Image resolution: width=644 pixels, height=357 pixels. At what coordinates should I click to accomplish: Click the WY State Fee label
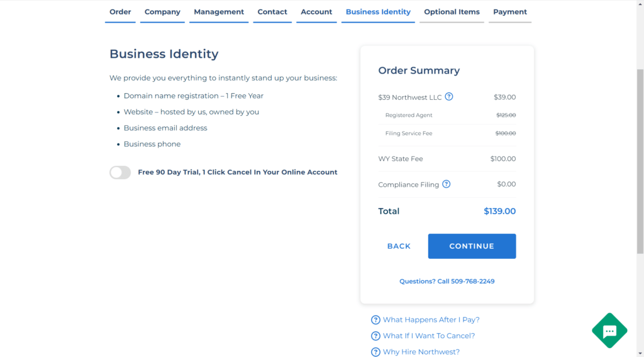point(401,159)
